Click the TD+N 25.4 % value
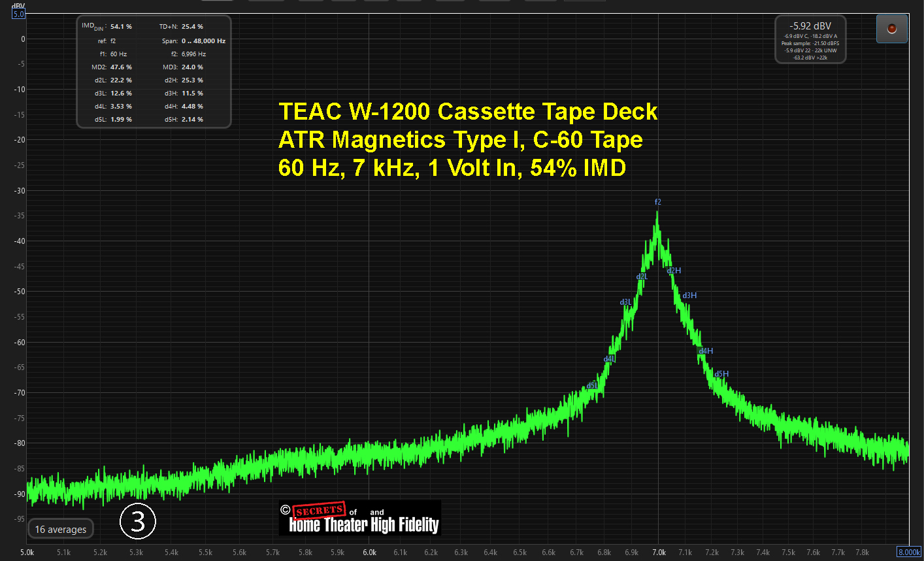This screenshot has height=561, width=924. 192,27
